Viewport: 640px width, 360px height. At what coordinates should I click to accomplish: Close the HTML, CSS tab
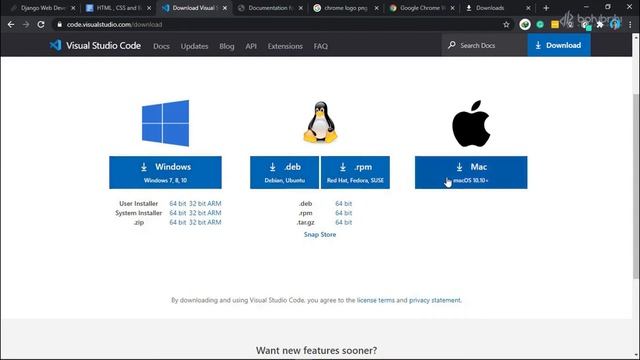(x=149, y=8)
